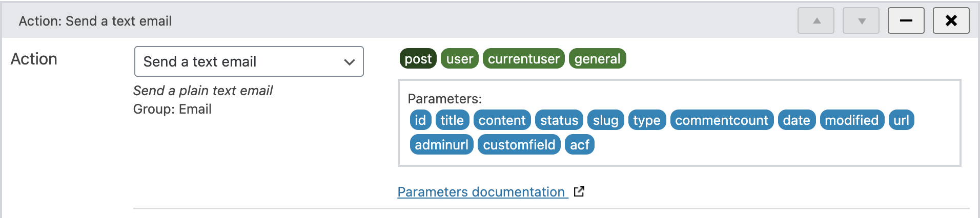Show the general parameter group
The width and height of the screenshot is (980, 218).
[597, 59]
